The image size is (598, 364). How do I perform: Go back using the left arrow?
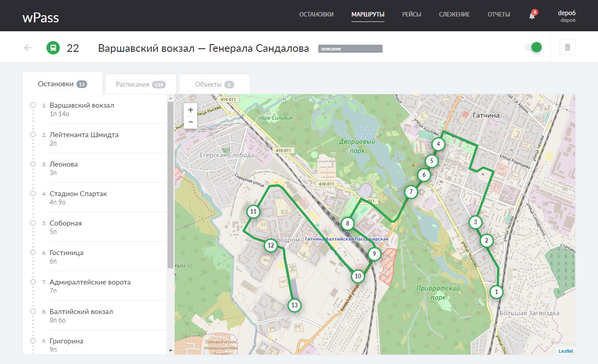coord(28,48)
